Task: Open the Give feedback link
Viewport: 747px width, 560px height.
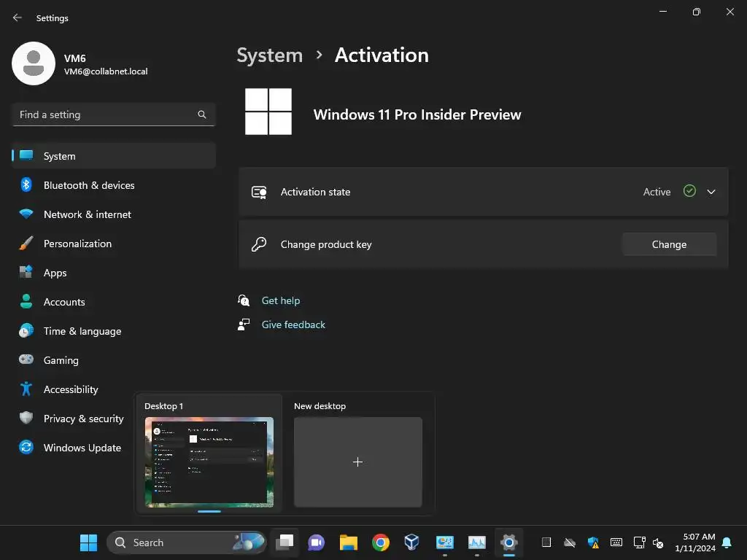Action: tap(293, 324)
